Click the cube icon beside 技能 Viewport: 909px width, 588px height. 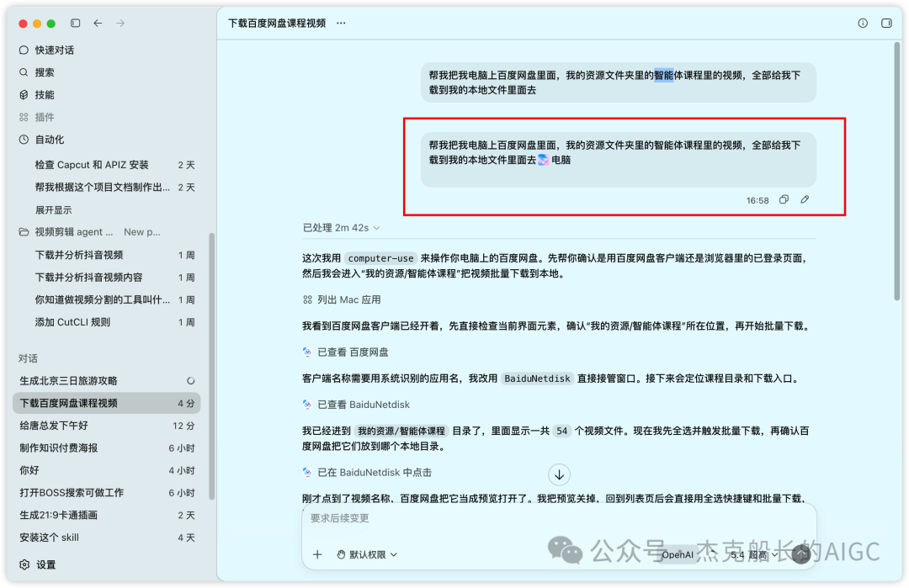24,95
